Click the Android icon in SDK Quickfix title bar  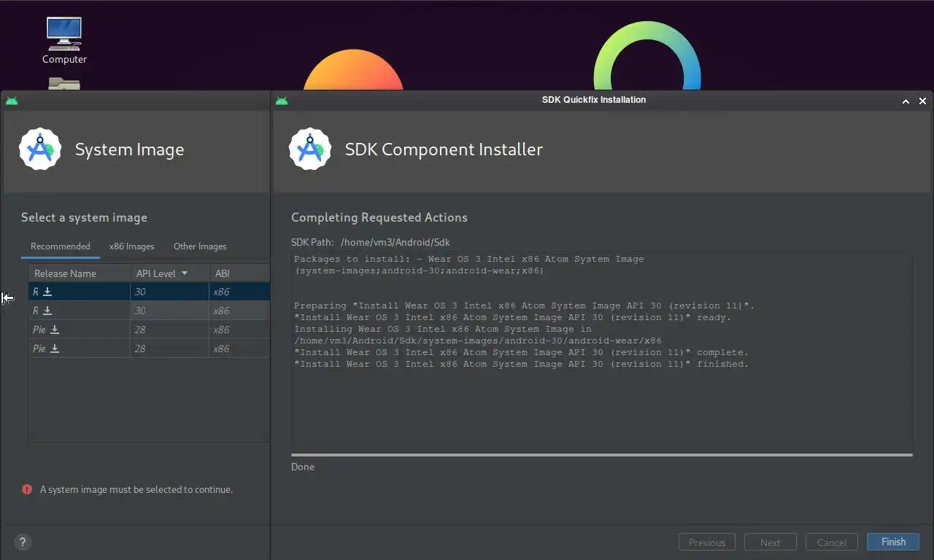tap(282, 101)
